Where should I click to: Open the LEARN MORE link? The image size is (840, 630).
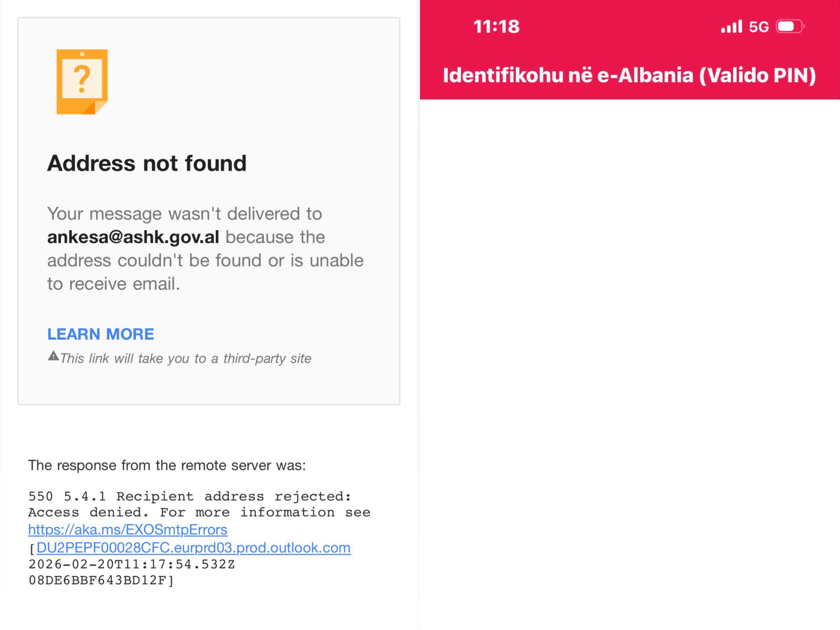tap(101, 334)
